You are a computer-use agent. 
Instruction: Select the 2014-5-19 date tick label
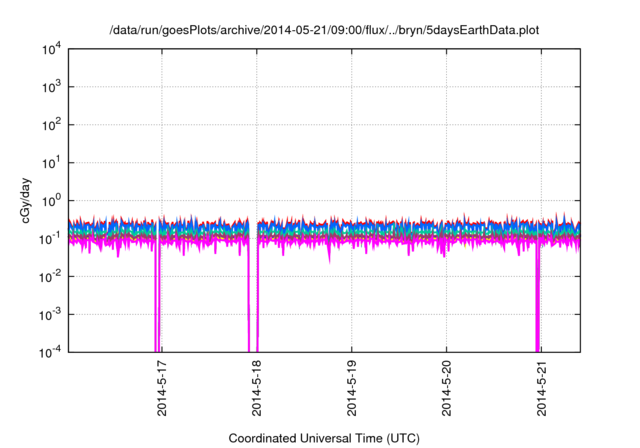(351, 388)
